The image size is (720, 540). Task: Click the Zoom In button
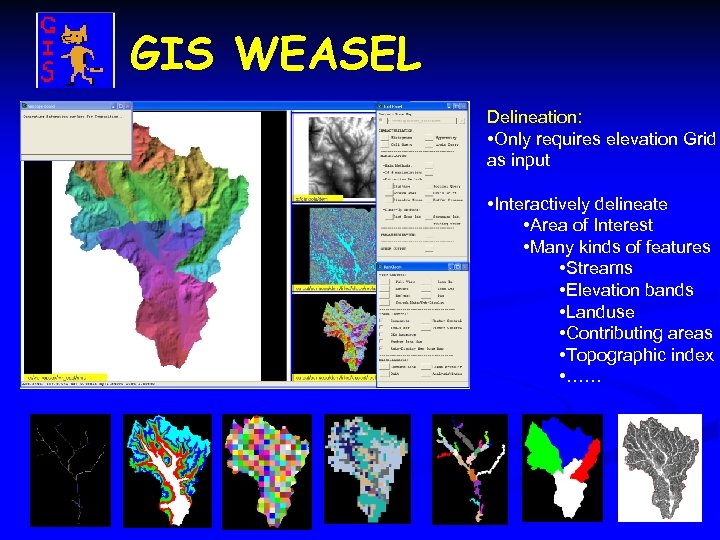427,282
